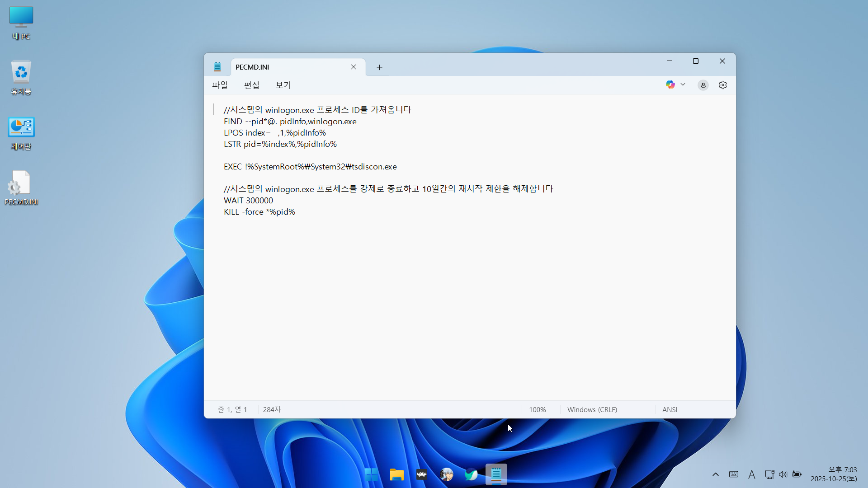Click the Notepad icon on taskbar

[x=496, y=474]
